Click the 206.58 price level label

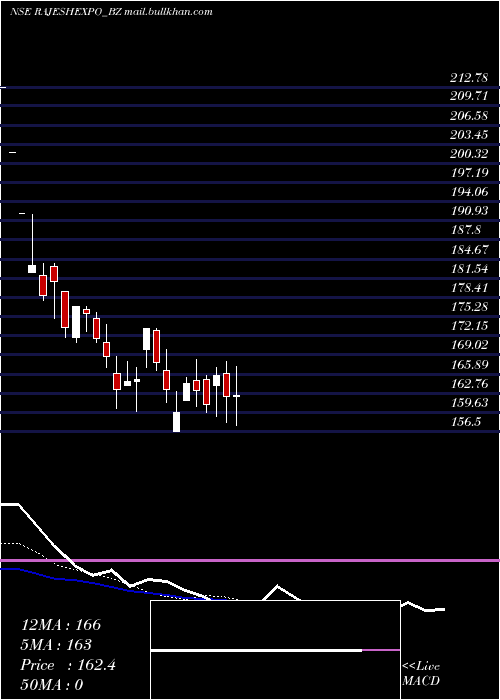point(469,115)
